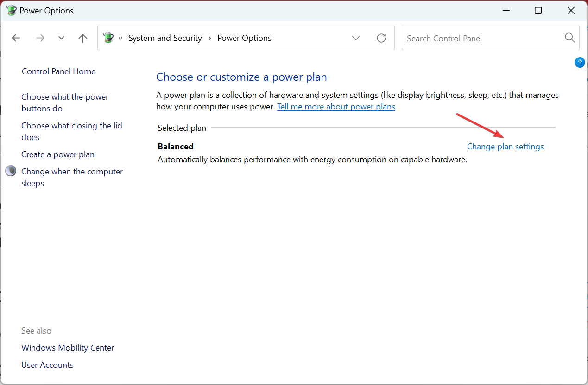588x385 pixels.
Task: Open the address bar history dropdown
Action: [x=356, y=38]
